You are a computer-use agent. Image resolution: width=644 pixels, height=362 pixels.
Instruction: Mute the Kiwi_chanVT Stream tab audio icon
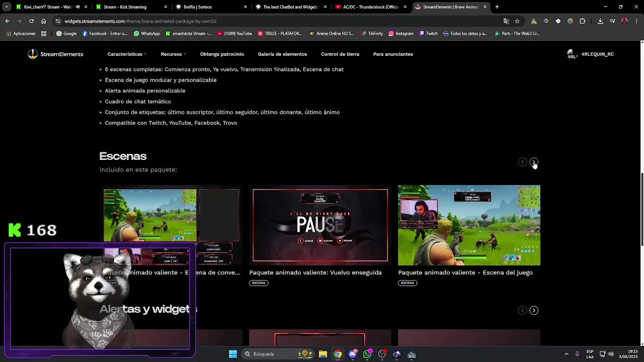tap(77, 7)
